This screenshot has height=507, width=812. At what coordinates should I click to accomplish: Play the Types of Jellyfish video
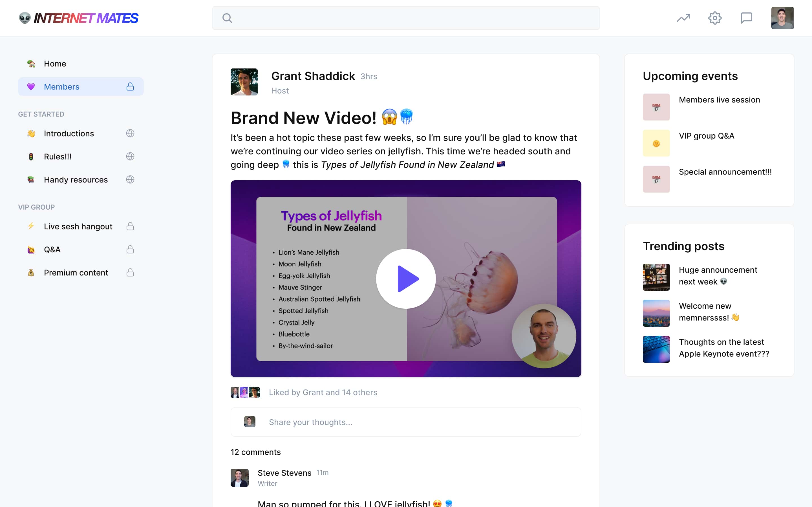pyautogui.click(x=406, y=279)
